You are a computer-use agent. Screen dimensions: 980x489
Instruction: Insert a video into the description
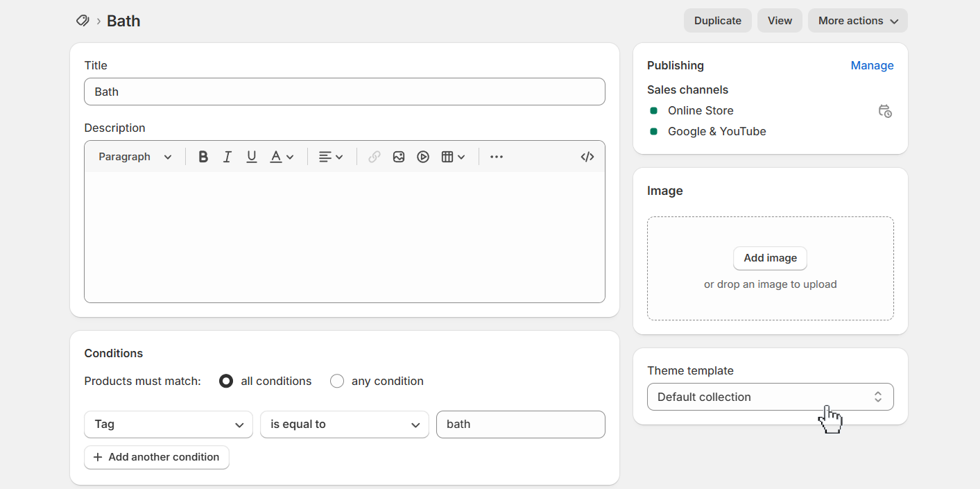(423, 156)
